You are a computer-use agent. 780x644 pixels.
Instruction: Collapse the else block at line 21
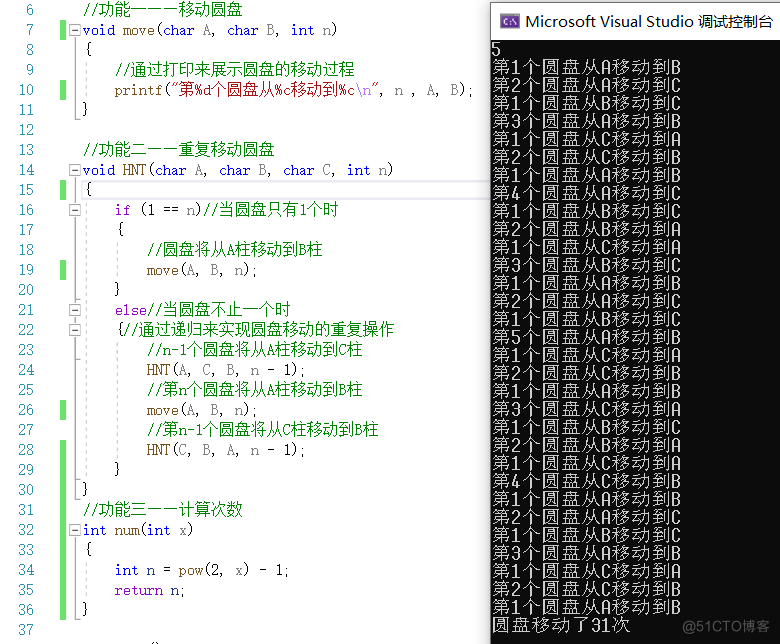75,310
